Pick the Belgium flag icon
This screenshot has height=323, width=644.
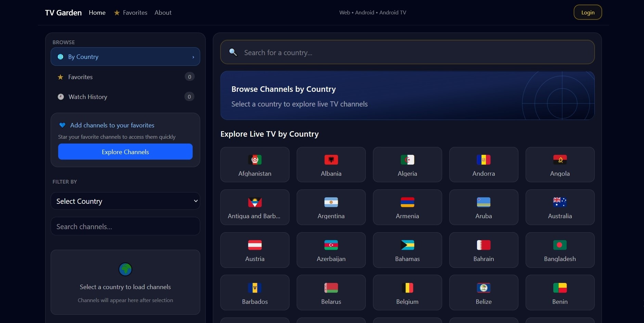pyautogui.click(x=407, y=288)
